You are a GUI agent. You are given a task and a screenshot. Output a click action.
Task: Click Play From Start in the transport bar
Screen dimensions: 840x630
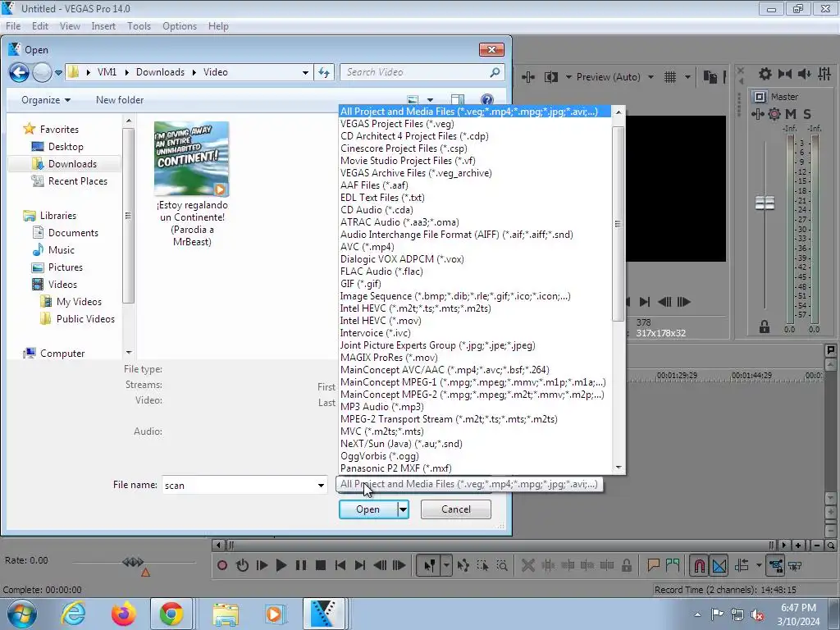[x=262, y=565]
